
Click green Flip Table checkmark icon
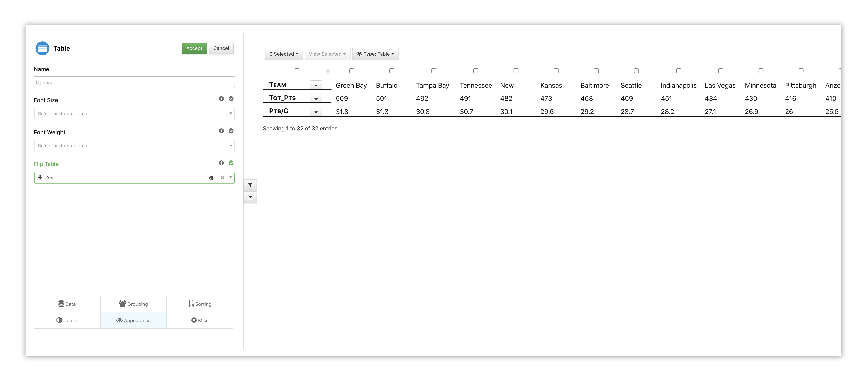pyautogui.click(x=231, y=163)
